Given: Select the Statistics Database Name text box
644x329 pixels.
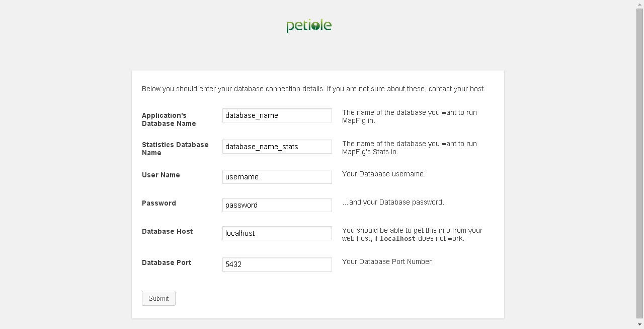Looking at the screenshot, I should pos(277,147).
